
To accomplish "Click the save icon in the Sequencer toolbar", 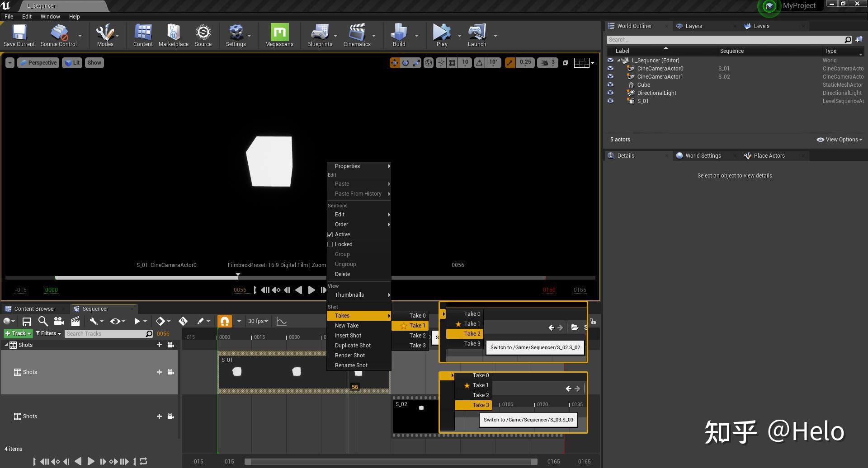I will 27,321.
